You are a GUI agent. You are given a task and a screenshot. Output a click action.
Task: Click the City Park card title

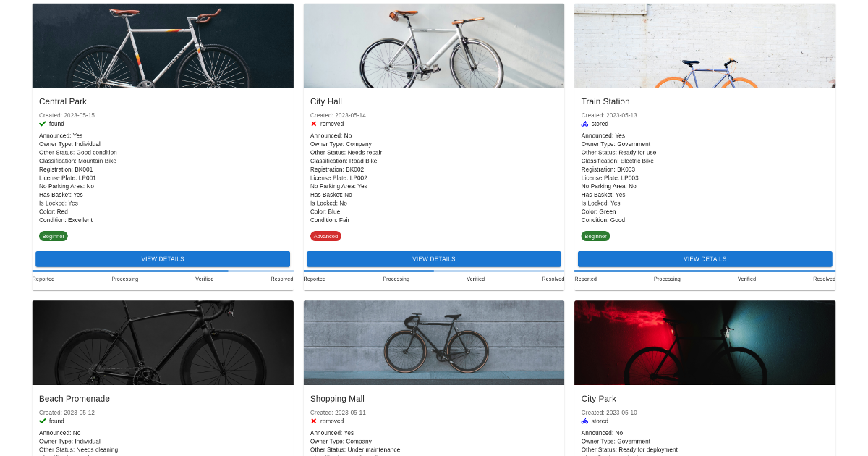pyautogui.click(x=599, y=398)
